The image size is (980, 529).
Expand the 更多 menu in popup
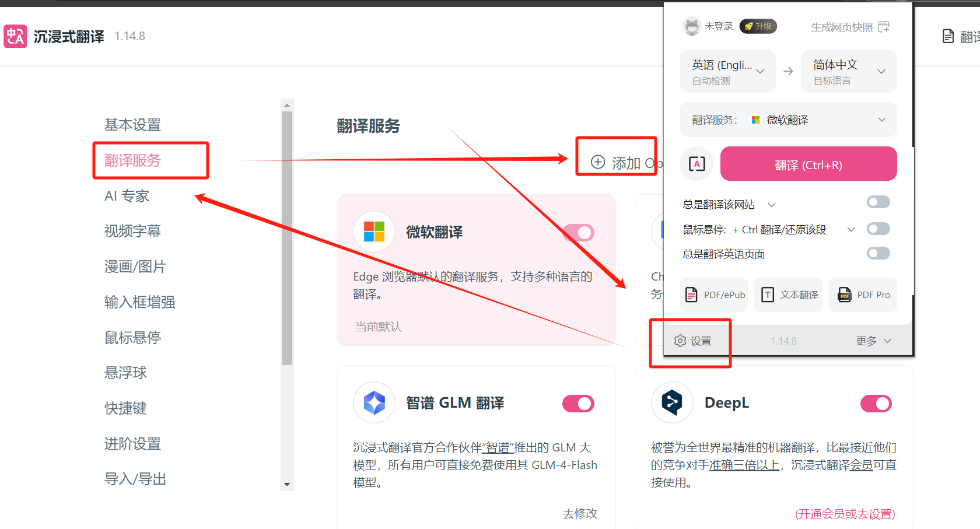coord(873,341)
